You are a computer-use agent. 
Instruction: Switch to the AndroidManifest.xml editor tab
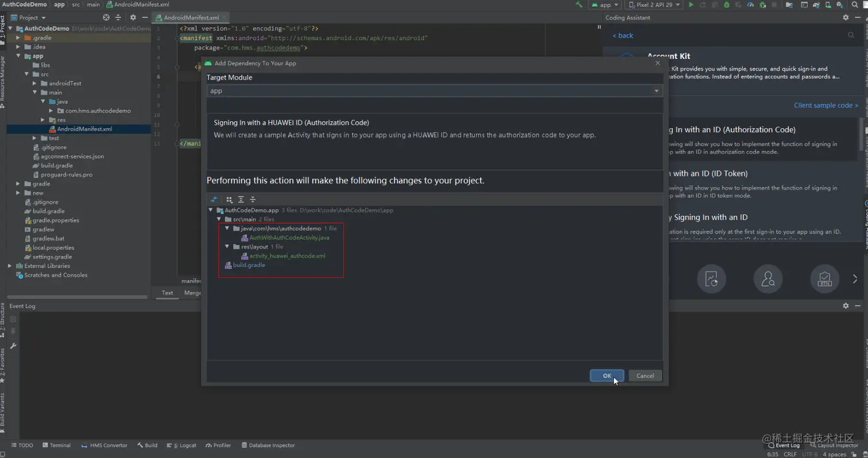(191, 18)
